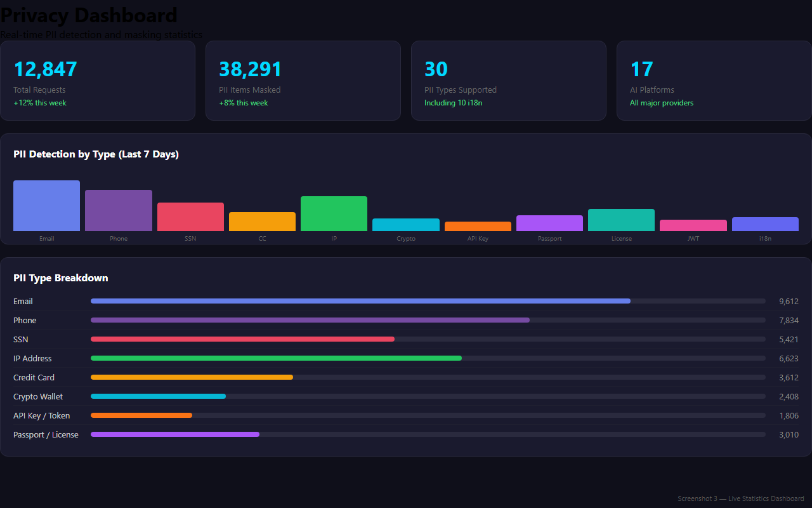Click the Passport / License progress bar
This screenshot has width=812, height=508.
tap(428, 434)
